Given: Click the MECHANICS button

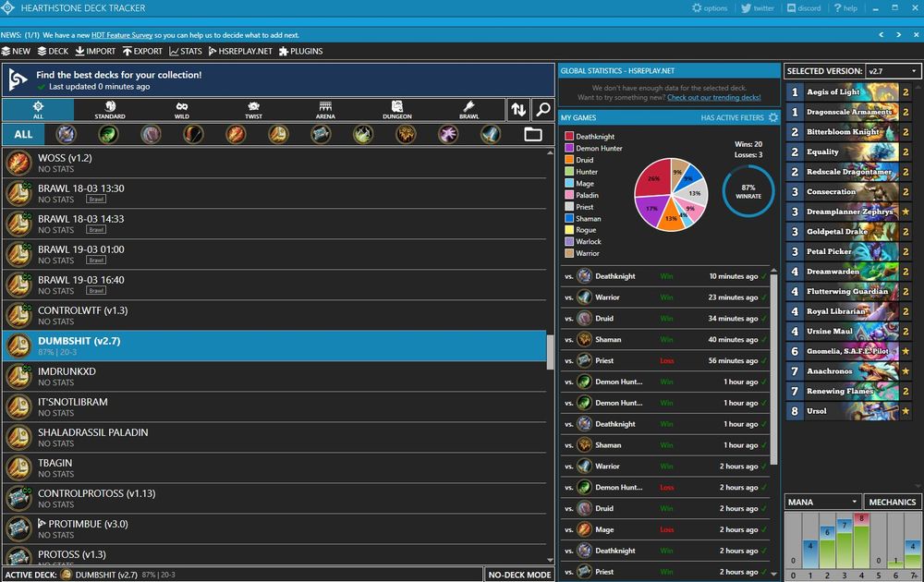Looking at the screenshot, I should click(x=893, y=502).
